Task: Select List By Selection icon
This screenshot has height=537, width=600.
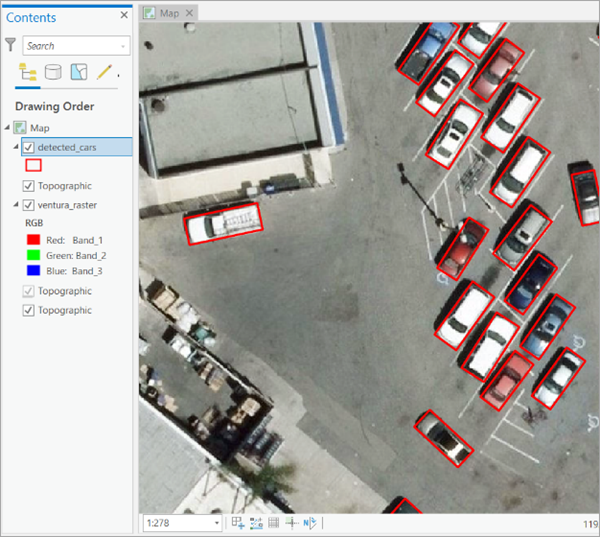Action: pos(78,72)
